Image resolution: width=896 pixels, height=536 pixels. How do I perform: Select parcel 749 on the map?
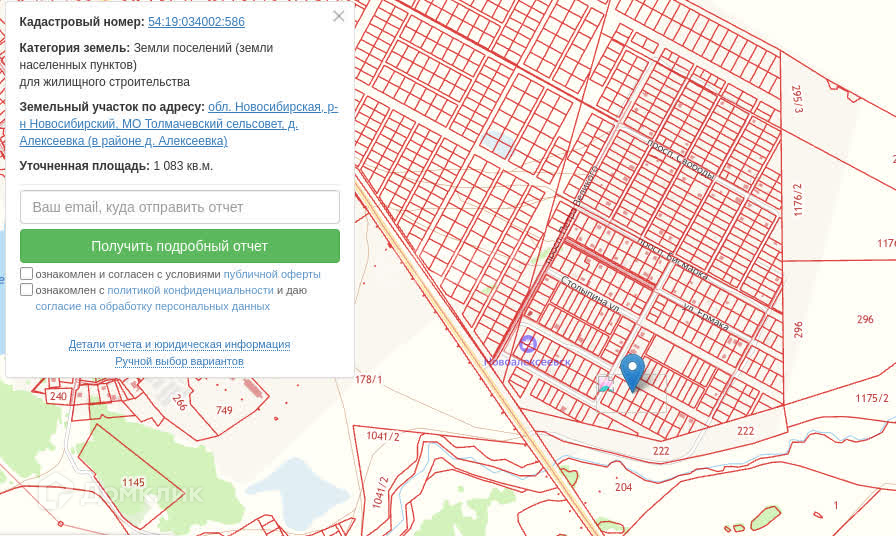(223, 411)
